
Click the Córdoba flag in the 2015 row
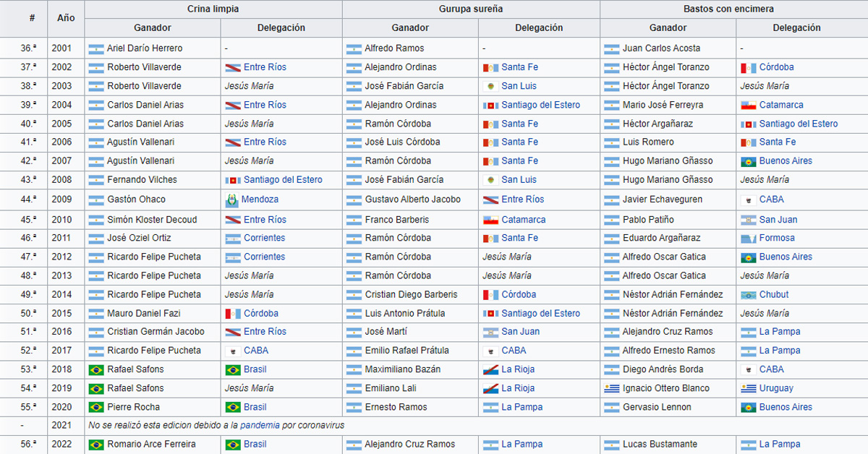click(232, 314)
